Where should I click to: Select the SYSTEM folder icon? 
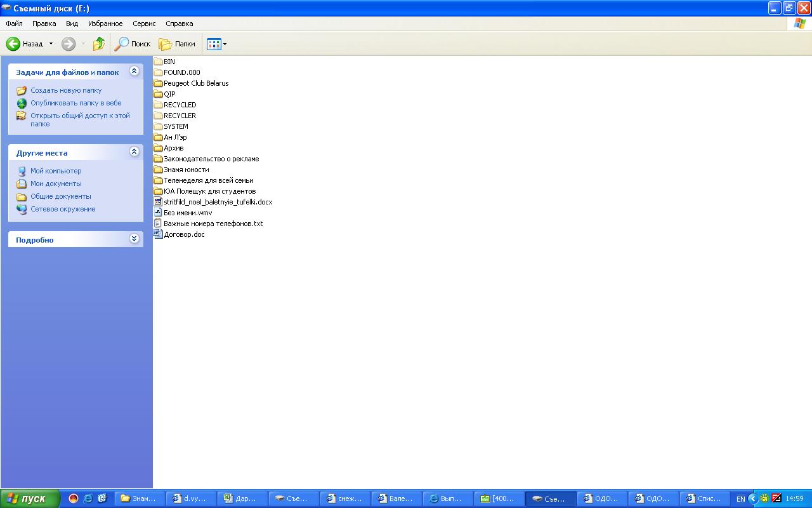coord(159,126)
